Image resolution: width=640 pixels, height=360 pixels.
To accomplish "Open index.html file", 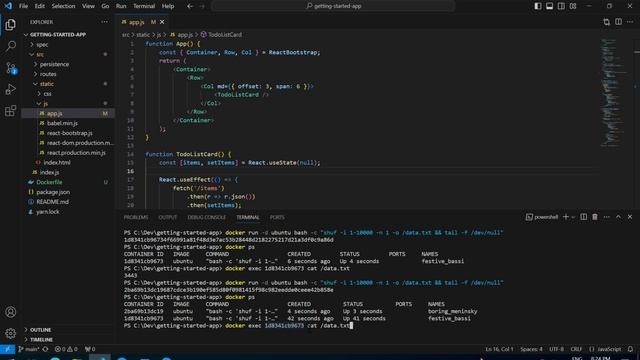I will click(57, 162).
